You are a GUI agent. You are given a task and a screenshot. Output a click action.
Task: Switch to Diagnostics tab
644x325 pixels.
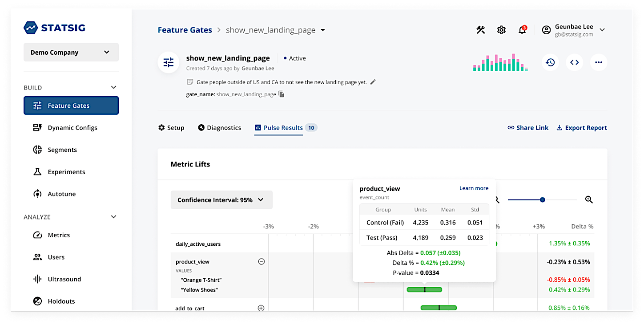click(219, 128)
